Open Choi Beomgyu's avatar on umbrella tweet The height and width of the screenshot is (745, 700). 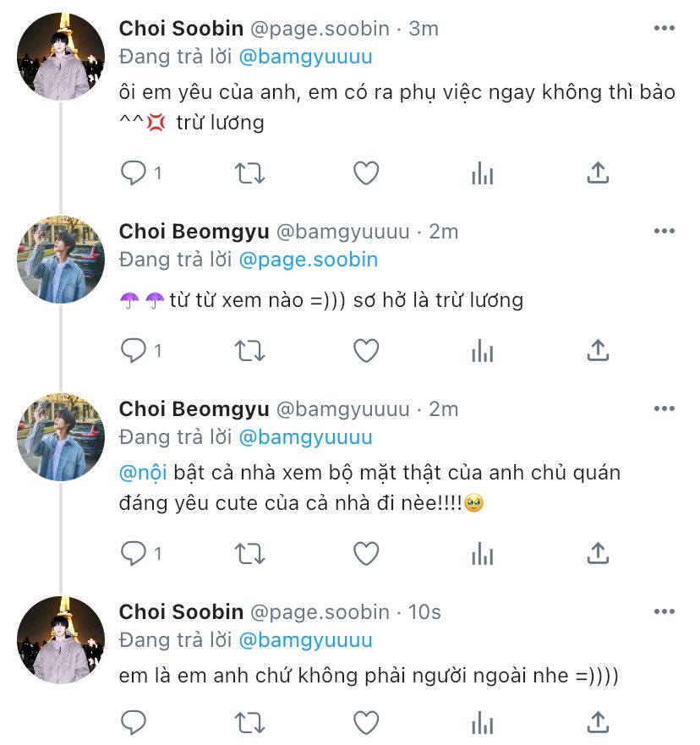tap(61, 260)
